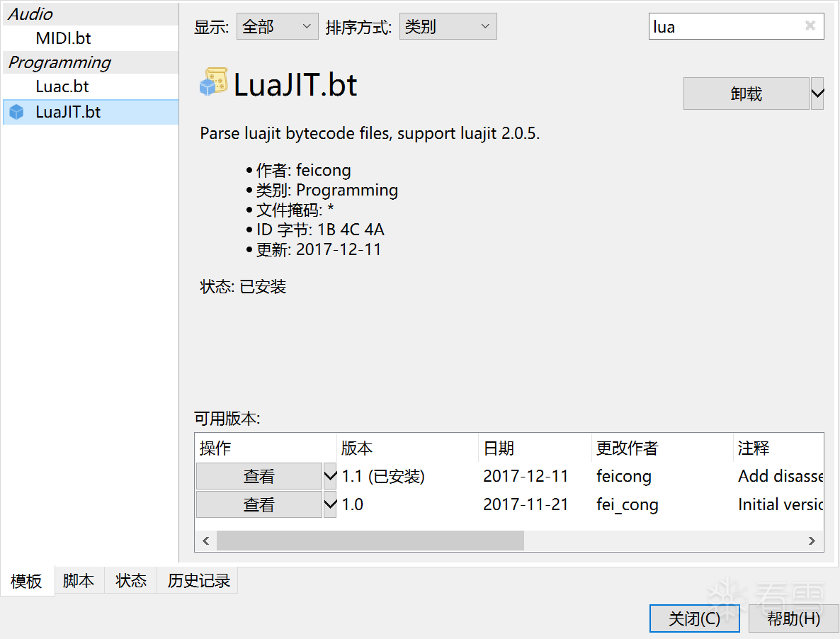
Task: Click the 卸载 uninstall button
Action: (747, 94)
